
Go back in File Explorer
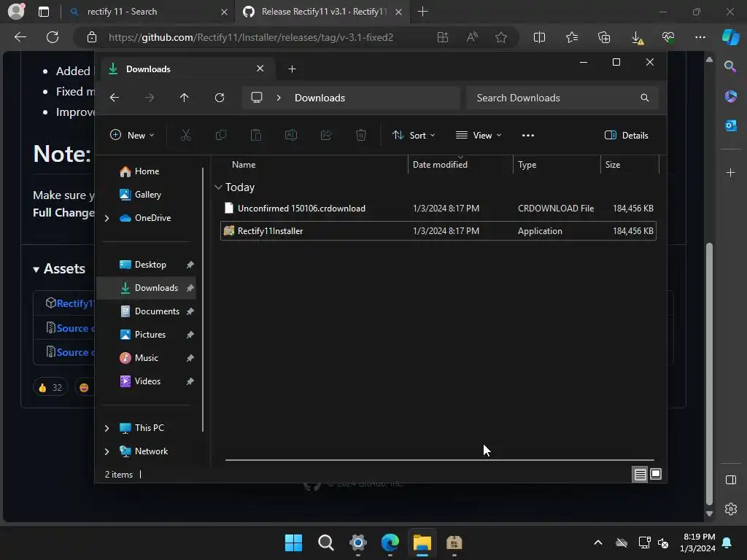115,98
